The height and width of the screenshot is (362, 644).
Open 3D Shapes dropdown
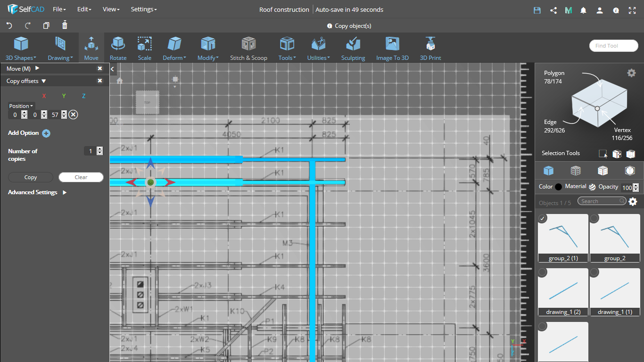[21, 49]
